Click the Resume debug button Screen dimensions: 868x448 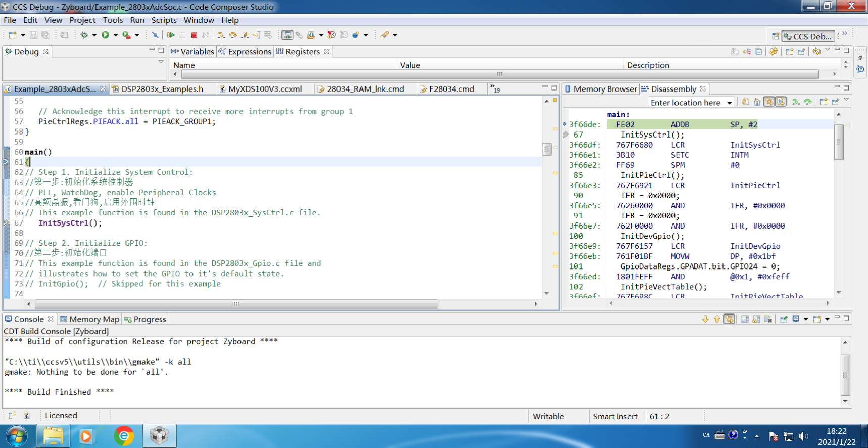[171, 35]
